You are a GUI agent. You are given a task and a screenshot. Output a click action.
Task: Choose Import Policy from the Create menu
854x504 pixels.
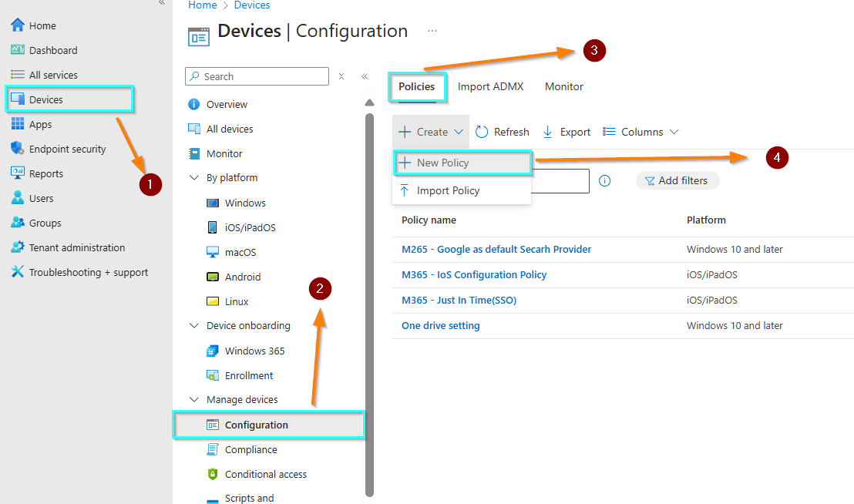[x=462, y=190]
